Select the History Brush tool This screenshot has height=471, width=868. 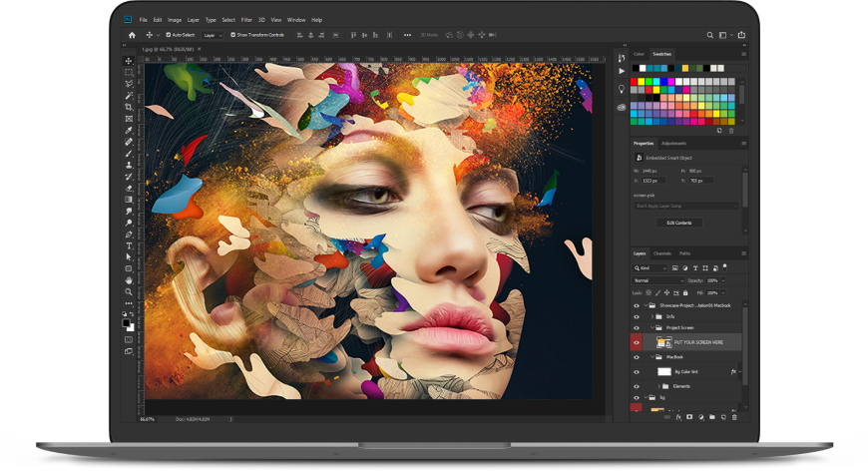coord(129,177)
